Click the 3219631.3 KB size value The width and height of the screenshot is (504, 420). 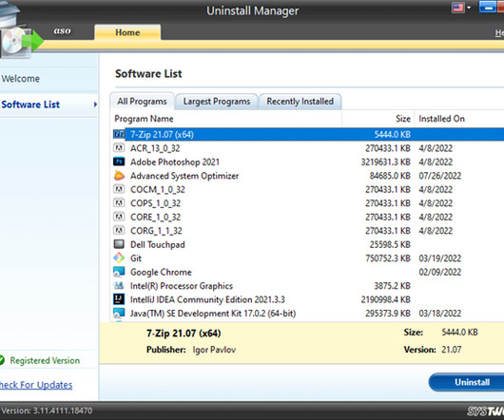tap(386, 162)
